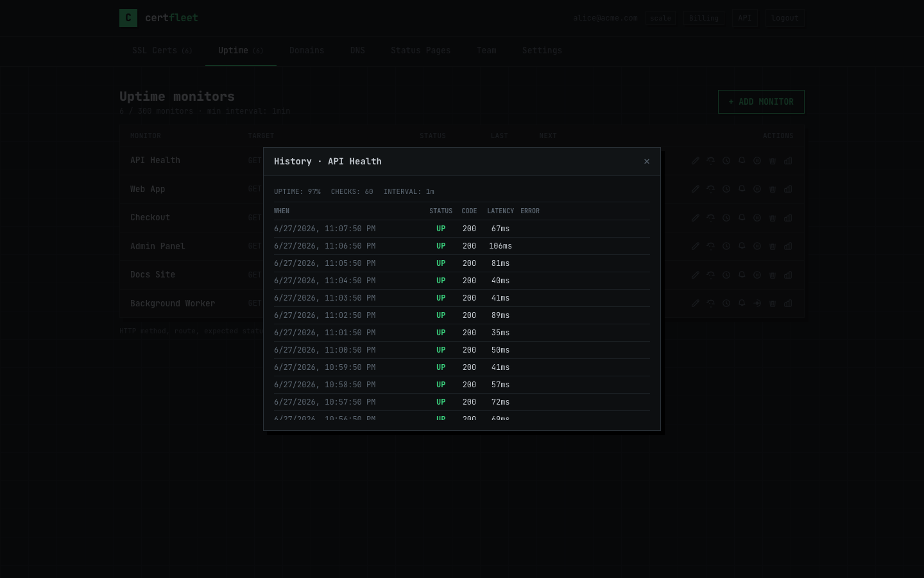Open stats chart for Checkout
Viewport: 924px width, 578px height.
788,218
